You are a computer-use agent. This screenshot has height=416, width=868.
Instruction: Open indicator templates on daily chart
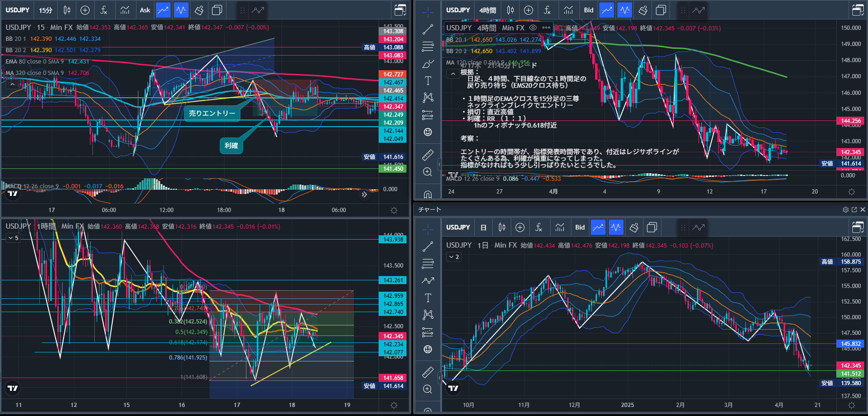coord(560,227)
